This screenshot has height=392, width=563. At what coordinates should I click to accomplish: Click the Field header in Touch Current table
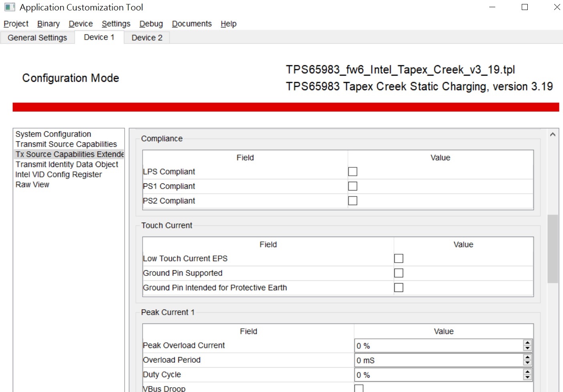click(268, 245)
